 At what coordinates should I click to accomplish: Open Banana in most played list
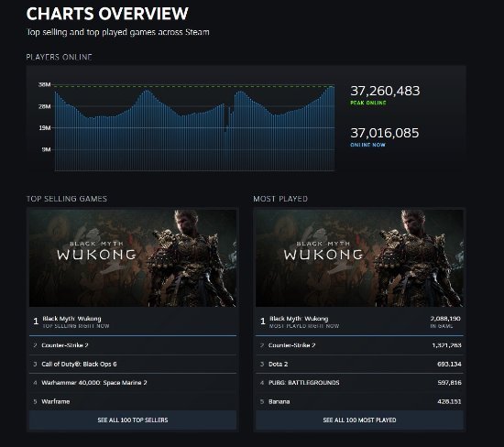tap(360, 401)
